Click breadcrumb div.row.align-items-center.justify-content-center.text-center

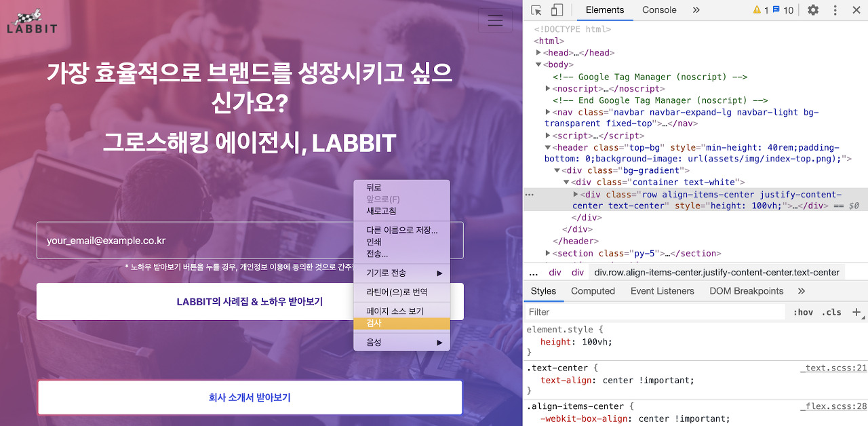(x=717, y=273)
